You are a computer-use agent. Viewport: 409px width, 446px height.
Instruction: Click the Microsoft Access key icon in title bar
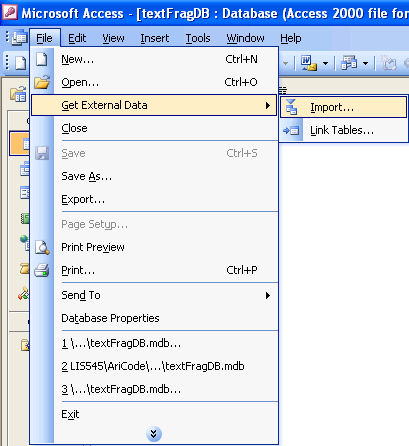pos(10,13)
